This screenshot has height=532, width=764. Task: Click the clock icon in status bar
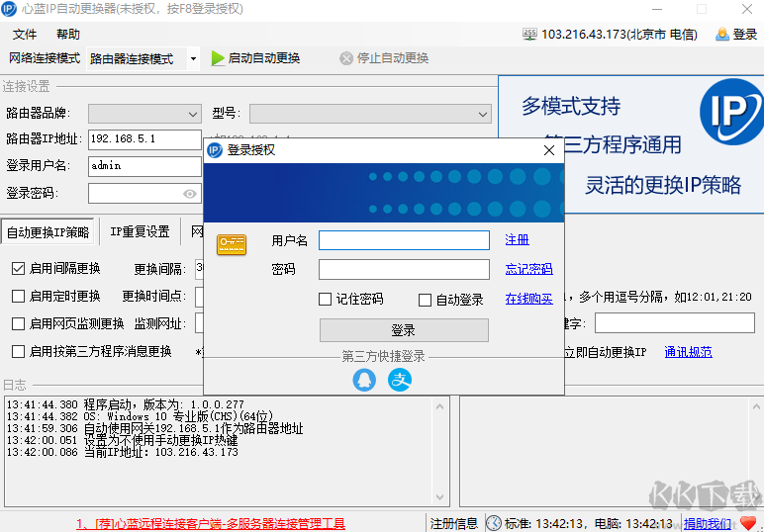tap(494, 523)
